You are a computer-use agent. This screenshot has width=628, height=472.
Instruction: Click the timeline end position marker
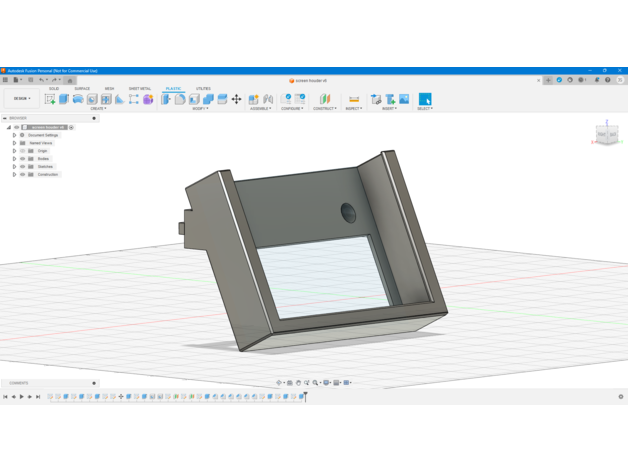[x=305, y=397]
